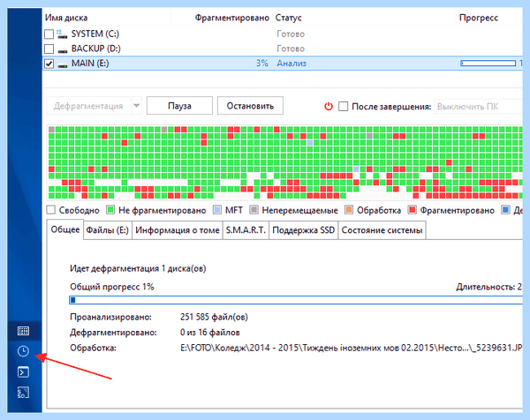Open the Поддержка SSD tab
Screen dimensions: 530x420
[304, 230]
